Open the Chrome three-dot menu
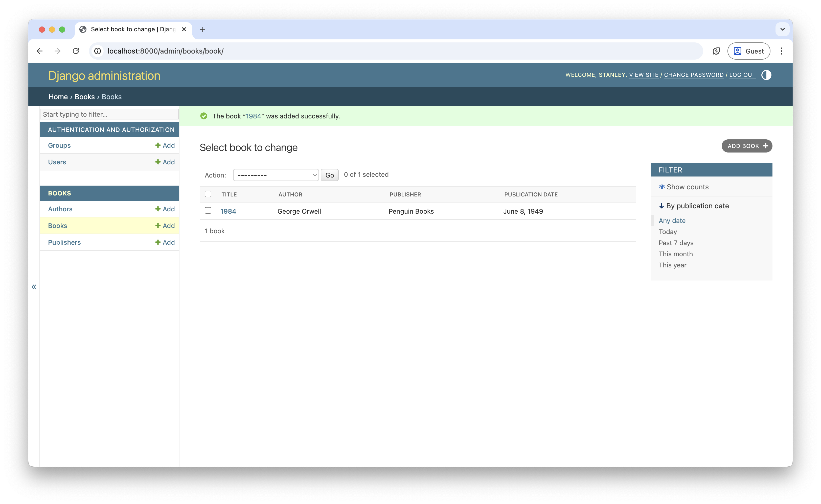 tap(781, 51)
